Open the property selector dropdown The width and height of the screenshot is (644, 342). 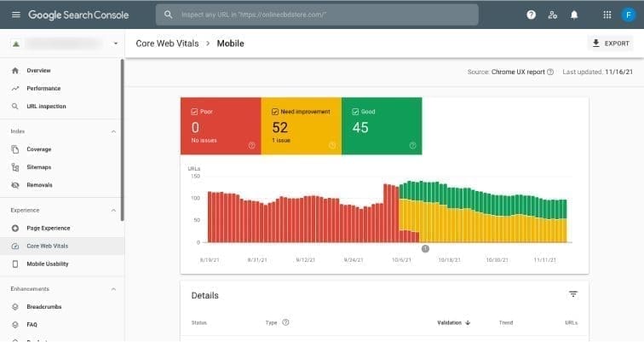point(115,43)
